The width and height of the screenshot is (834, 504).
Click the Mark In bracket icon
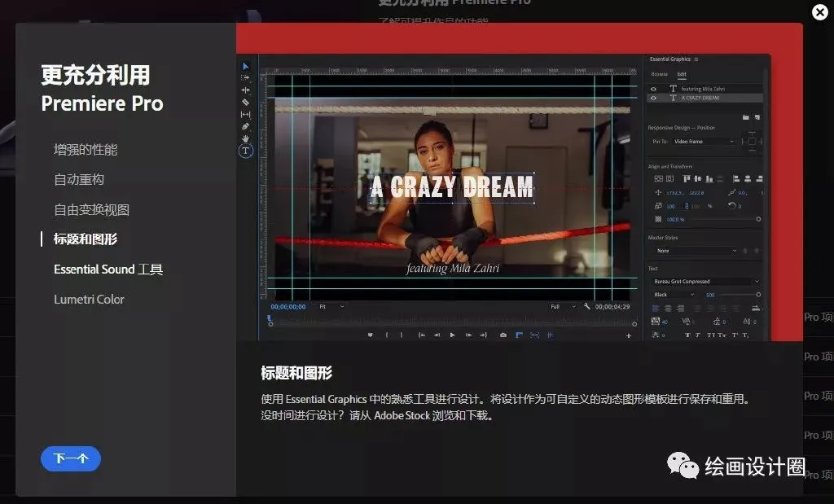[387, 335]
